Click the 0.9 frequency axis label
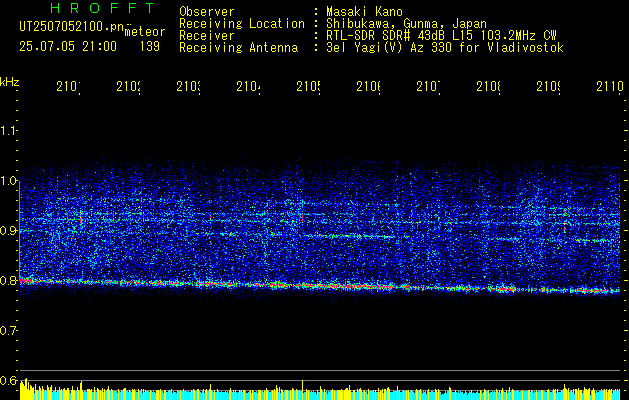The width and height of the screenshot is (629, 400). coord(8,230)
